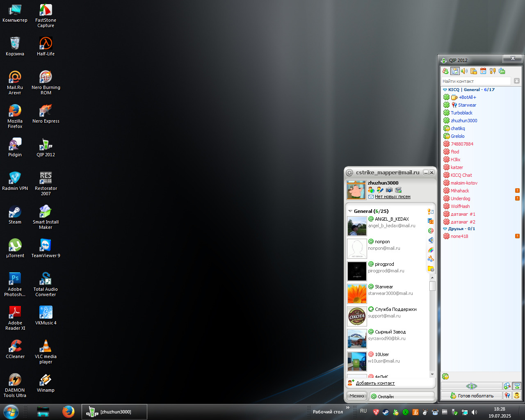Open the calendar icon in QIP toolbar
Image resolution: width=525 pixels, height=420 pixels.
click(x=483, y=71)
